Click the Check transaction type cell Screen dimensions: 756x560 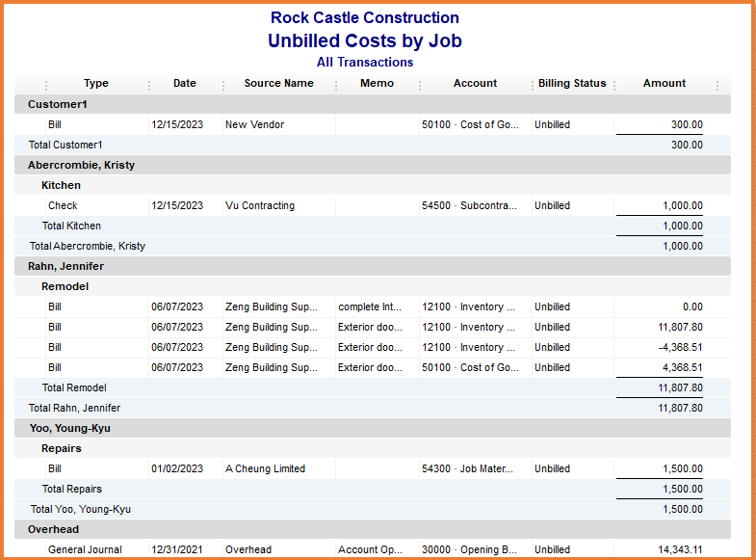click(x=63, y=205)
